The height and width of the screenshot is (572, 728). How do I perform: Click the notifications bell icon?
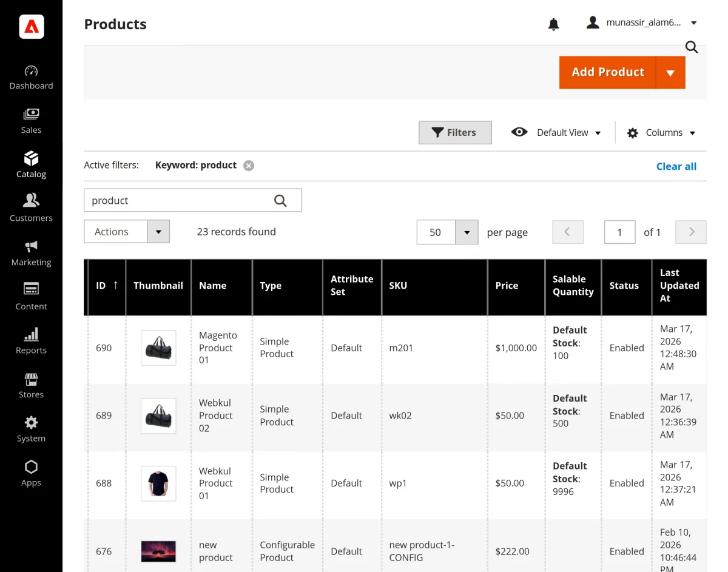pyautogui.click(x=553, y=24)
